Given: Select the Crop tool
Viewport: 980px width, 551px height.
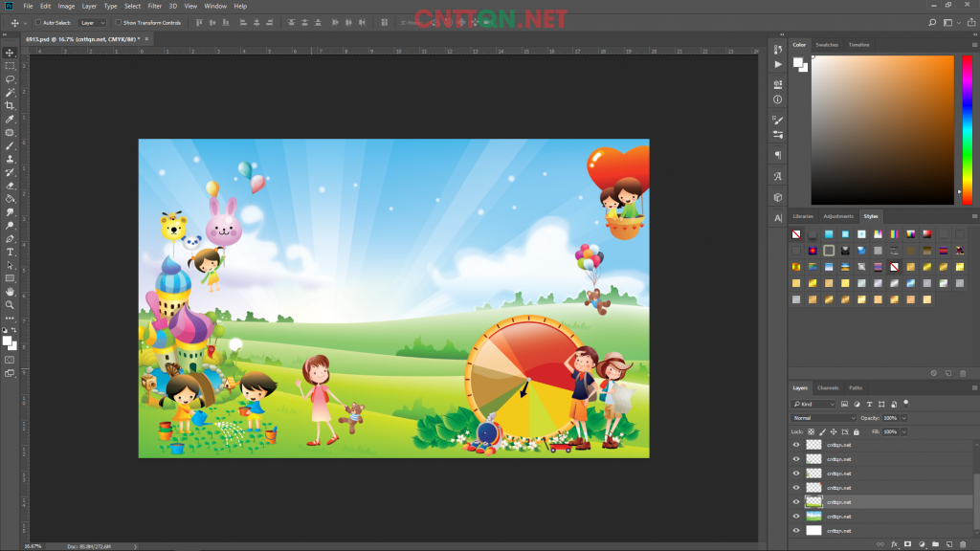Looking at the screenshot, I should (x=10, y=105).
